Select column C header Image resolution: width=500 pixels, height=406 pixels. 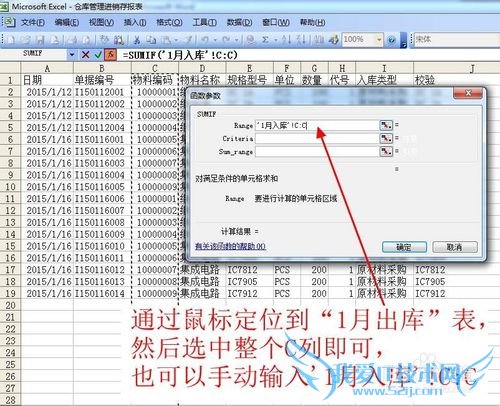coord(155,68)
